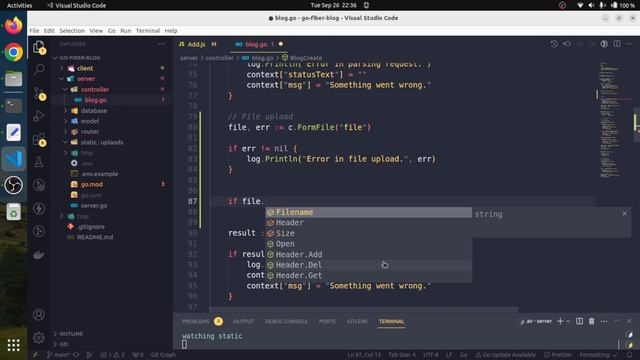
Task: Click Go Update Available in status bar
Action: pyautogui.click(x=506, y=355)
